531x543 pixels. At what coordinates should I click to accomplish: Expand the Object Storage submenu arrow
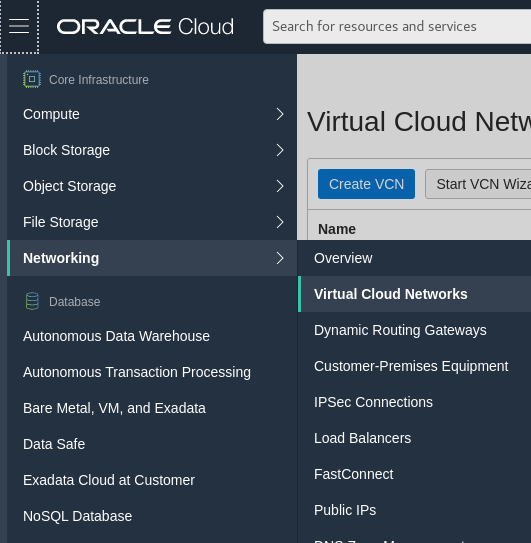(x=280, y=186)
